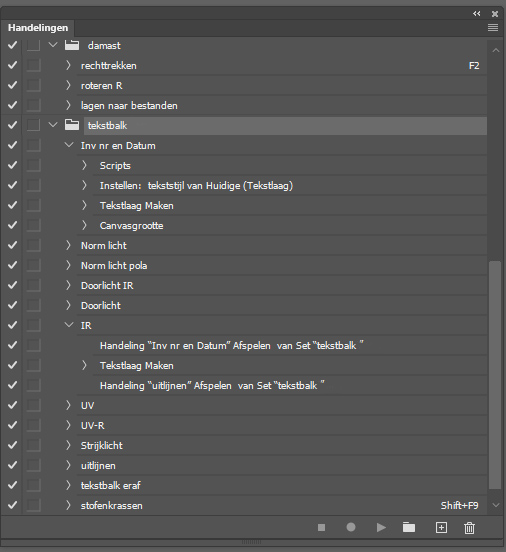
Task: Create new set with folder icon
Action: [409, 527]
